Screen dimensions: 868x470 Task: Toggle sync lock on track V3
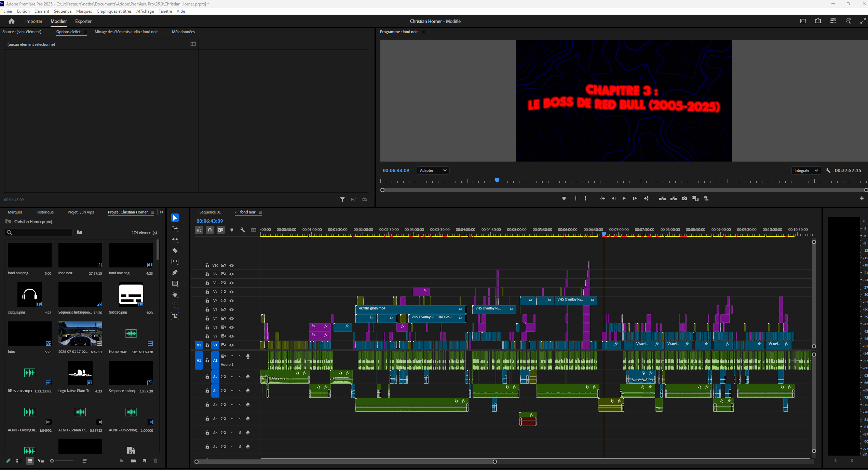pyautogui.click(x=223, y=327)
